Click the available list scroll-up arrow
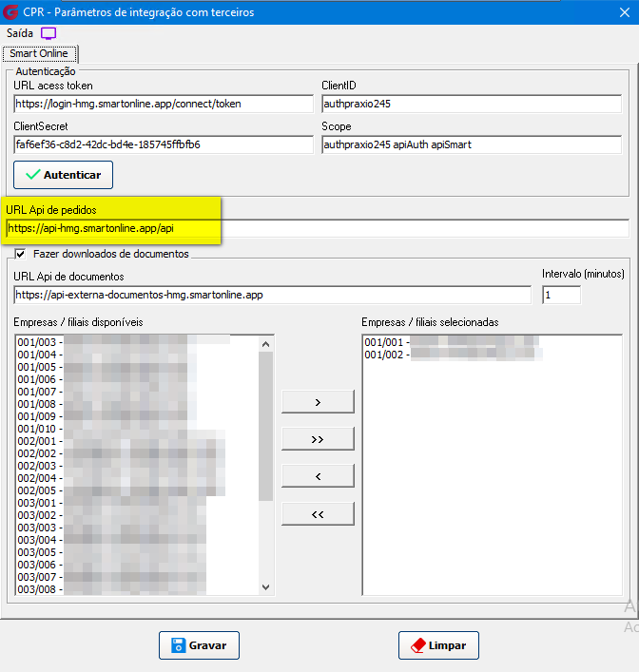The width and height of the screenshot is (639, 672). 266,344
